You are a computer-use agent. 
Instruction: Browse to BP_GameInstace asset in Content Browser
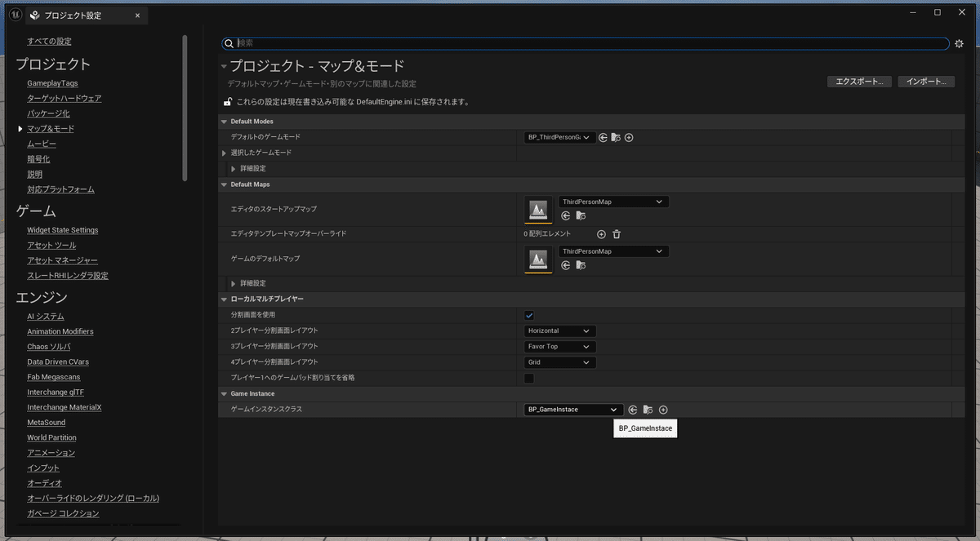click(x=648, y=409)
